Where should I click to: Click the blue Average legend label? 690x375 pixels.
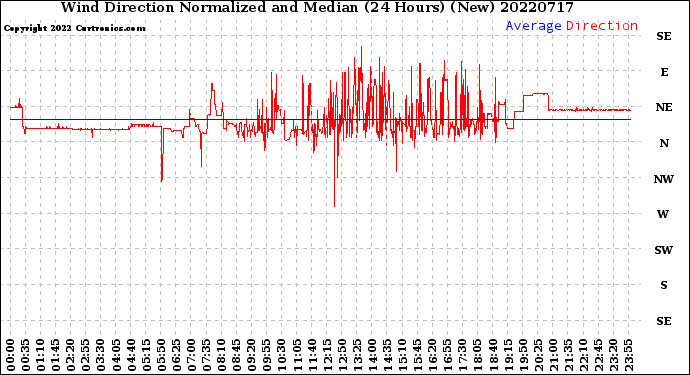coord(533,26)
